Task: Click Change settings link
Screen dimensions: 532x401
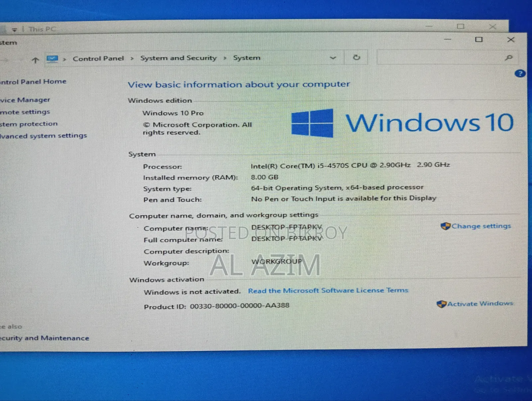Action: (481, 226)
